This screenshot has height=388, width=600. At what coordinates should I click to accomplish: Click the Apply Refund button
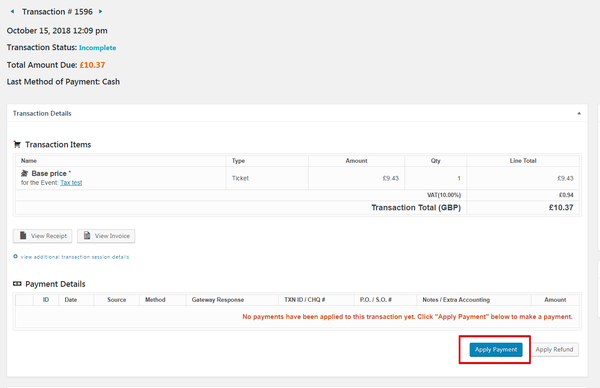[x=554, y=349]
